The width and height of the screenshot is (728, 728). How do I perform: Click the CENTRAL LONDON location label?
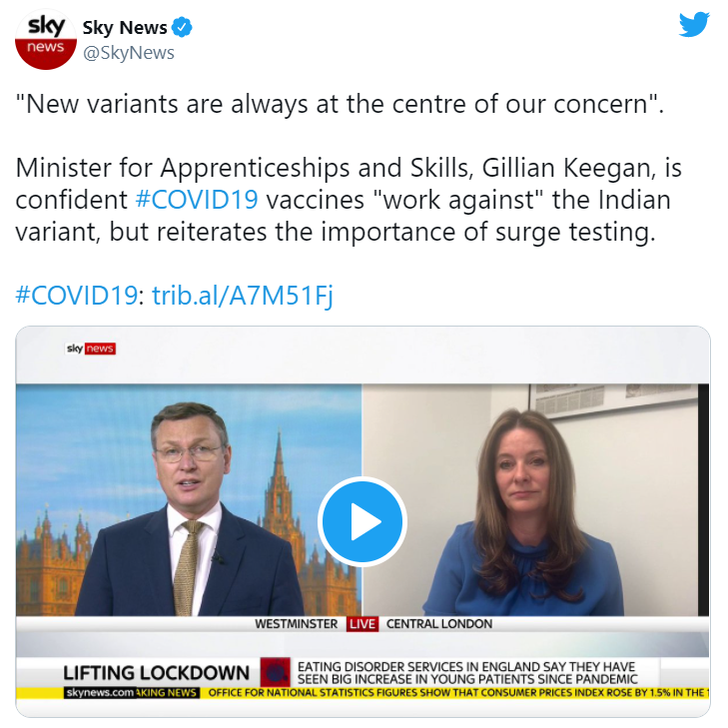coord(439,623)
